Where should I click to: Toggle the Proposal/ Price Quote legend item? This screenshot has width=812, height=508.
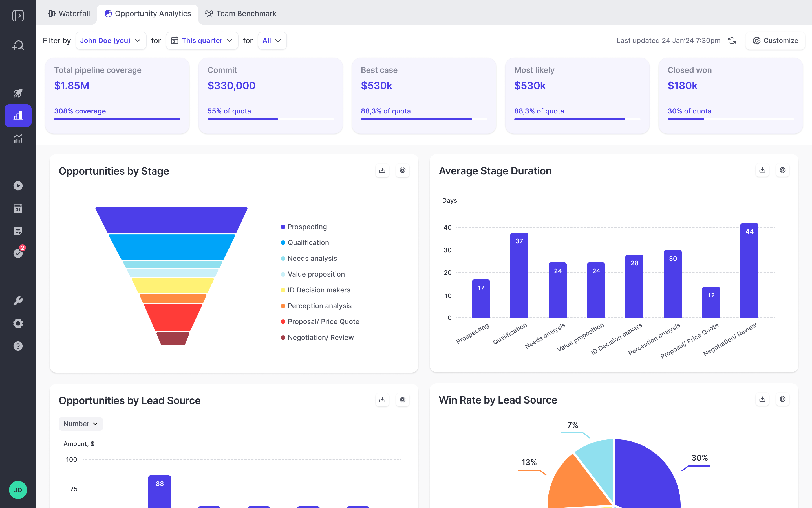320,321
